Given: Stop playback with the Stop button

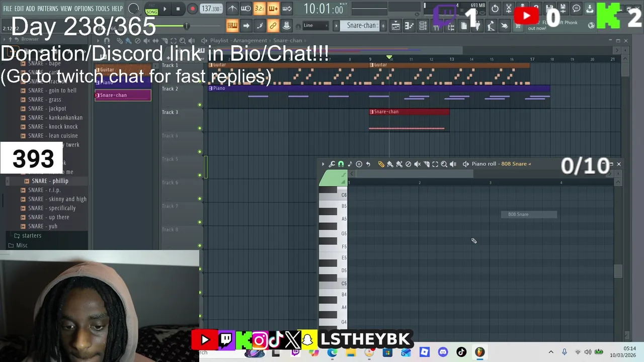Looking at the screenshot, I should pos(178,9).
